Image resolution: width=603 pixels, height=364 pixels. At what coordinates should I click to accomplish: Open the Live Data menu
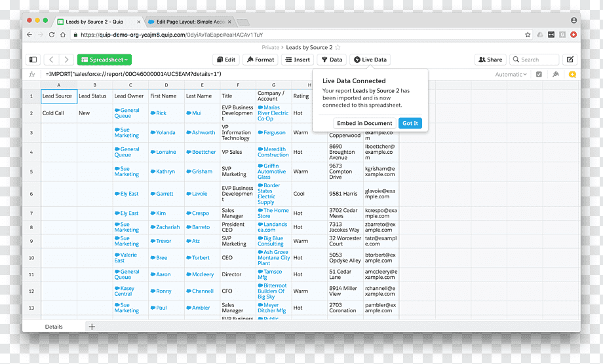click(x=370, y=60)
